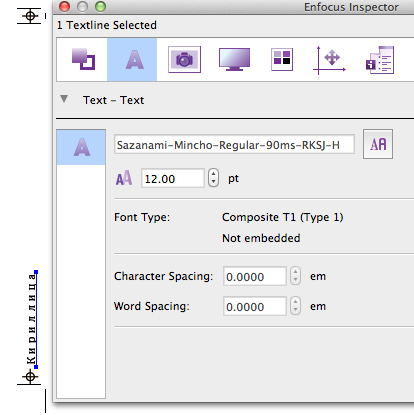
Task: Click the font name field Sazanami-Mincho
Action: [234, 145]
